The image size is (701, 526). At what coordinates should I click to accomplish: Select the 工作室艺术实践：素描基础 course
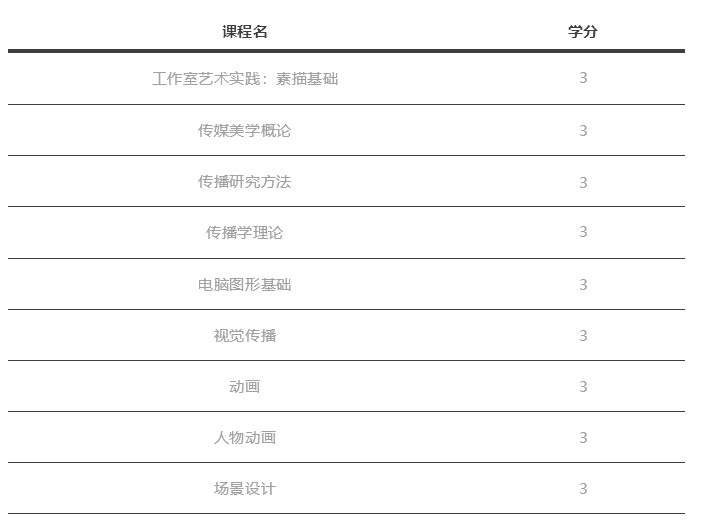245,78
